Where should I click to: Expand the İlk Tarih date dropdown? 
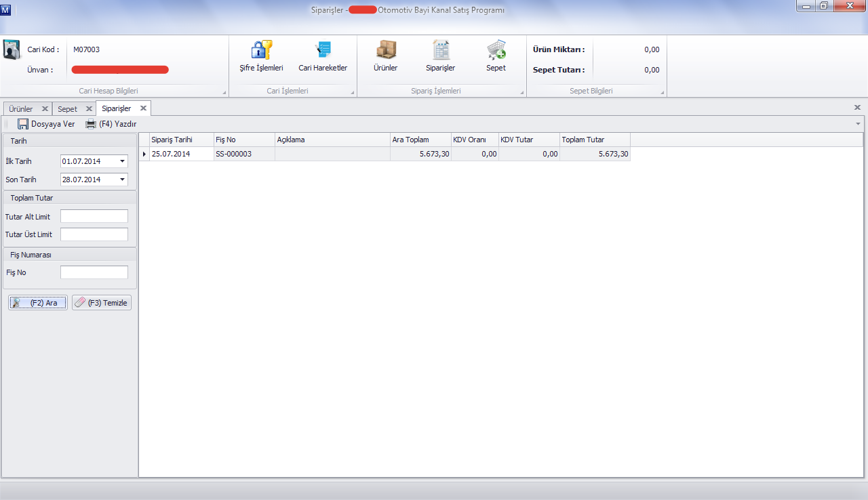pos(122,161)
